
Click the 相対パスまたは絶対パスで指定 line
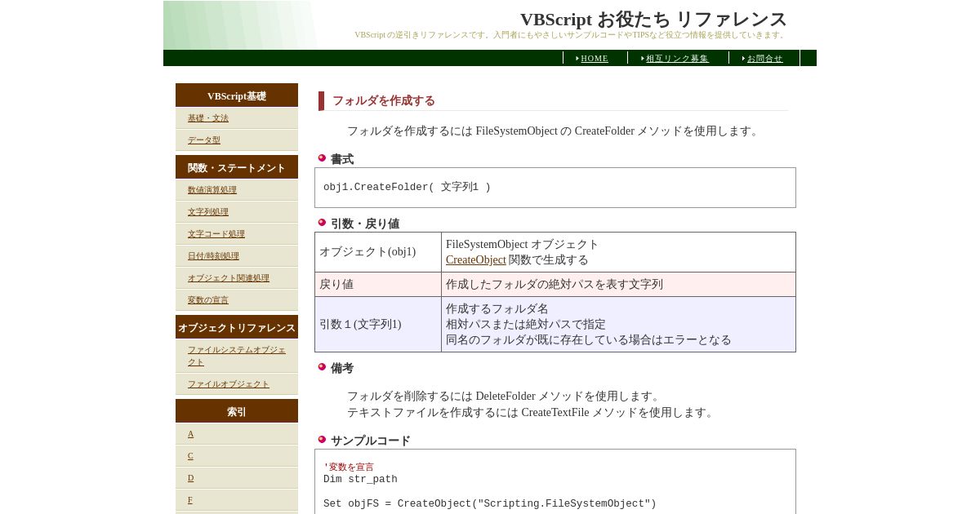(x=526, y=325)
